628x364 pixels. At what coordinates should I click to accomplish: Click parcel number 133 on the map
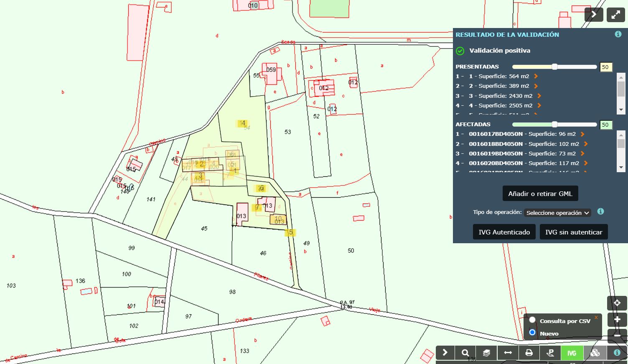point(244,351)
